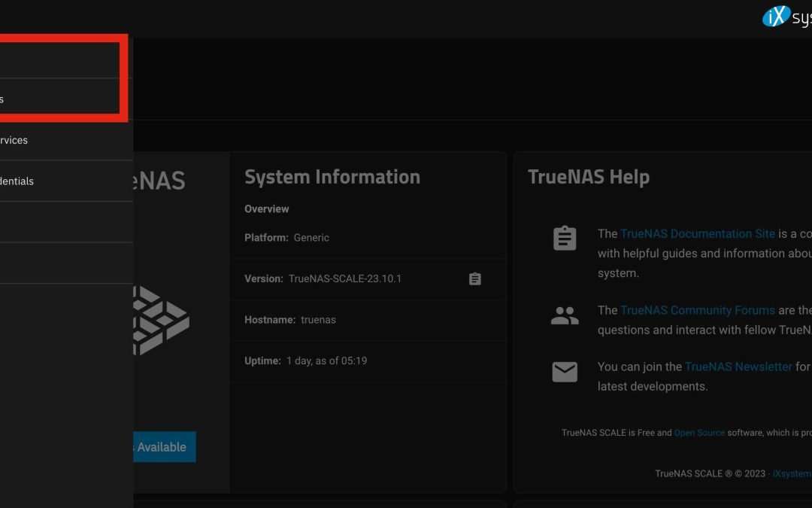The width and height of the screenshot is (812, 508).
Task: Click the Community Forums people icon
Action: [x=565, y=315]
